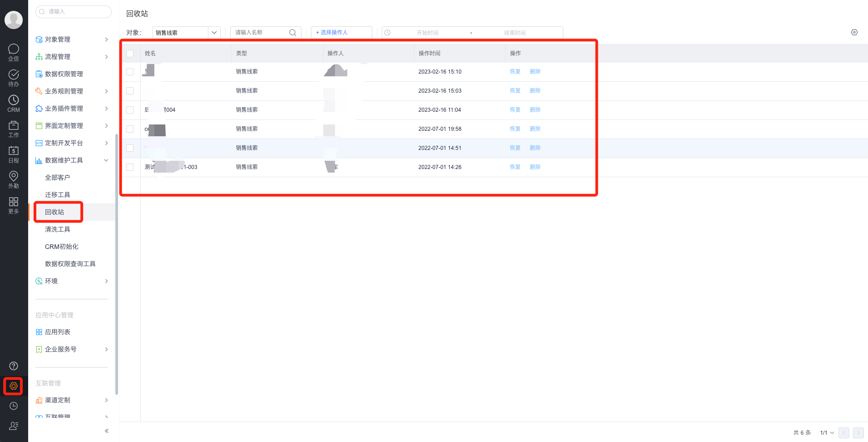The image size is (868, 442).
Task: Open the 外勤 location icon
Action: pos(14,179)
